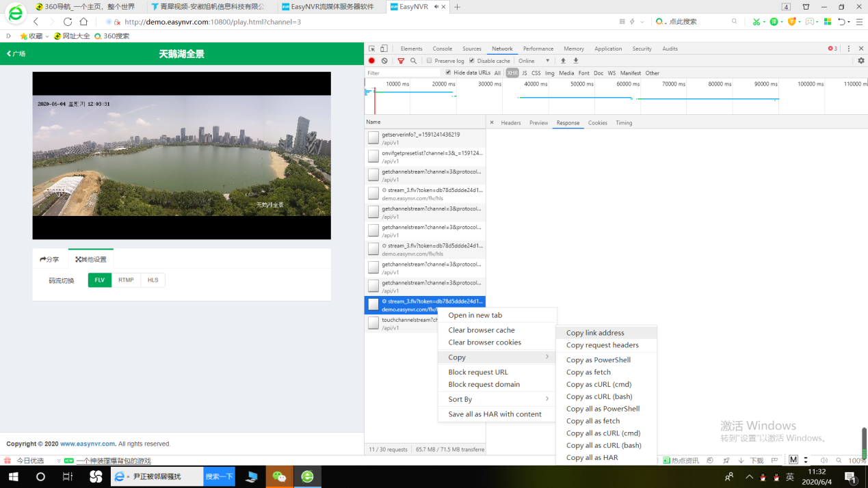
Task: Select the JS filter type
Action: pos(525,73)
